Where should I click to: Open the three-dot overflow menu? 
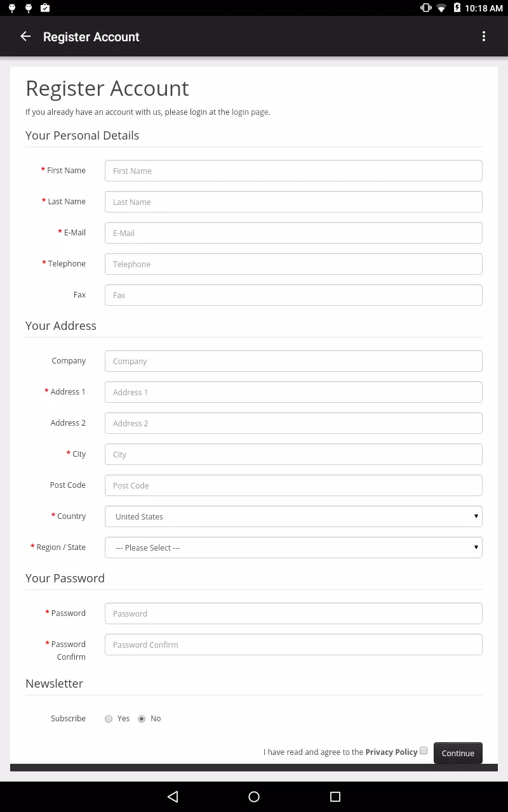pos(484,37)
